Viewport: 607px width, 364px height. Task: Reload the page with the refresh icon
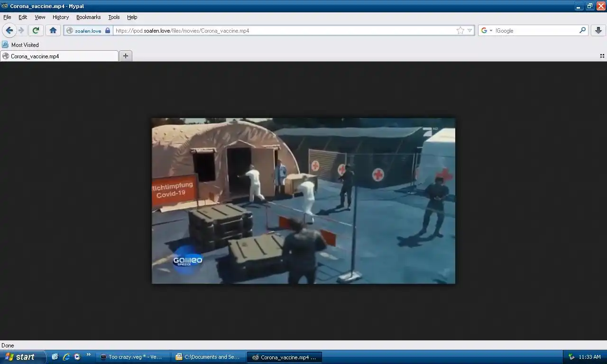tap(36, 30)
